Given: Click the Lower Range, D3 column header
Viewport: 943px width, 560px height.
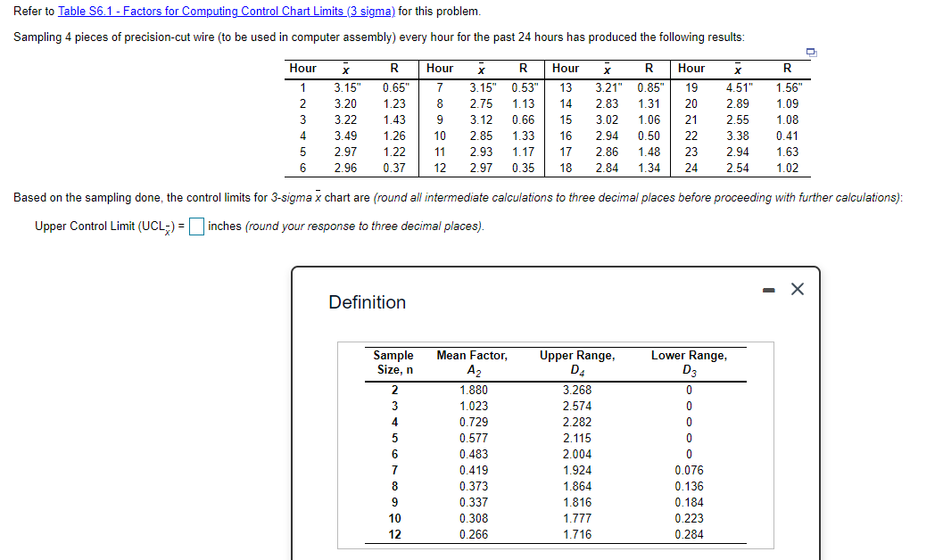Looking at the screenshot, I should tap(690, 362).
